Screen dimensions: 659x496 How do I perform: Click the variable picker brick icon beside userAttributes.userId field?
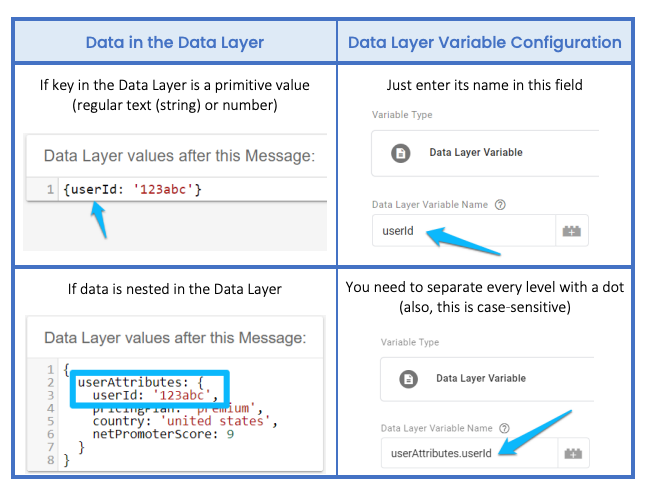573,454
